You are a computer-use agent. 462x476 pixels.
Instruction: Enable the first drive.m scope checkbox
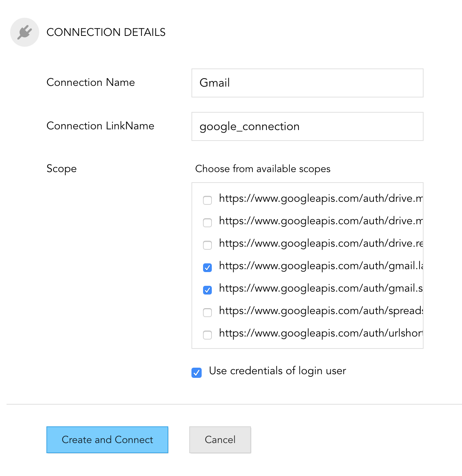point(207,200)
